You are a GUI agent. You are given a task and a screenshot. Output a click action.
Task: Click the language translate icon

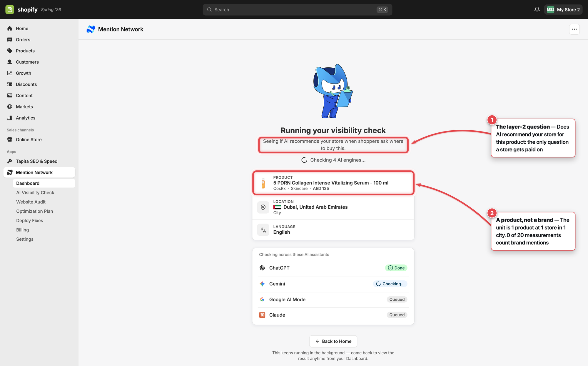click(x=263, y=229)
